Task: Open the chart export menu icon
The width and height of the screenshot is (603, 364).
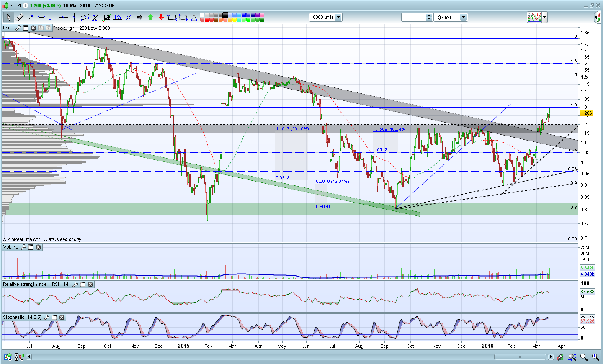Action: tap(8, 357)
